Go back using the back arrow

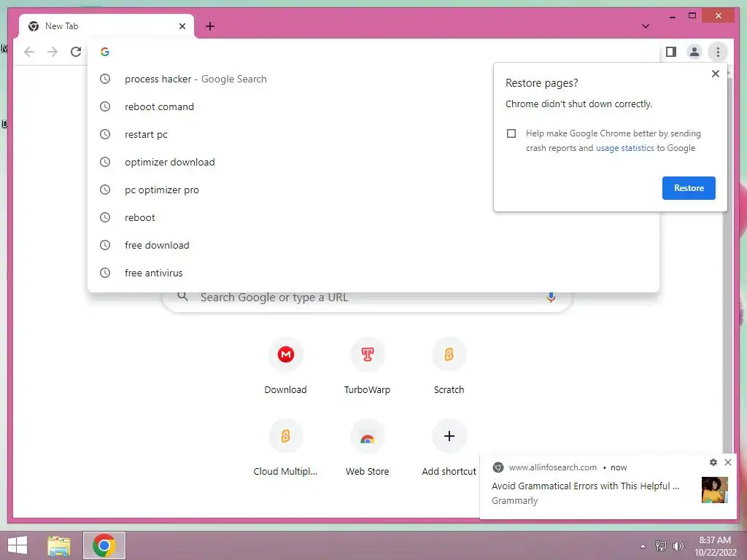coord(29,52)
